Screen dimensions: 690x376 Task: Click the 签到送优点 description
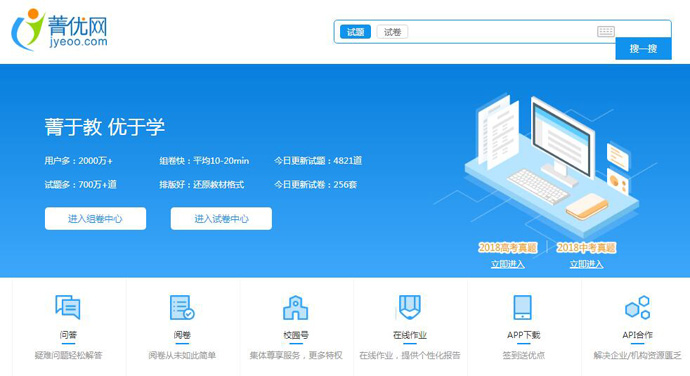(x=523, y=355)
